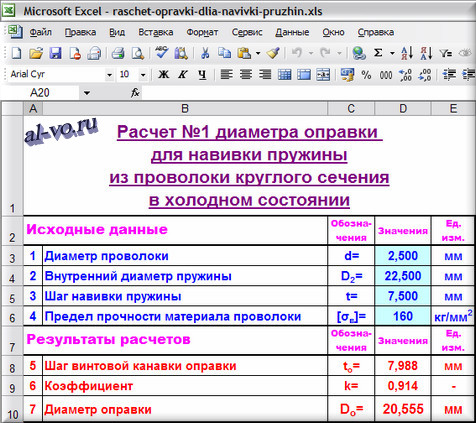Open the Сервис menu
The width and height of the screenshot is (476, 423).
[x=247, y=32]
